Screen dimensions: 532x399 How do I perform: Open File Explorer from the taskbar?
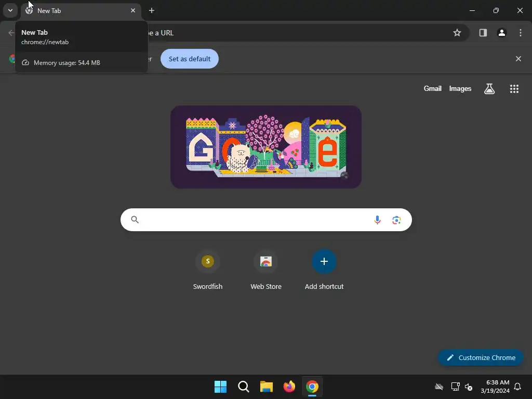coord(267,387)
